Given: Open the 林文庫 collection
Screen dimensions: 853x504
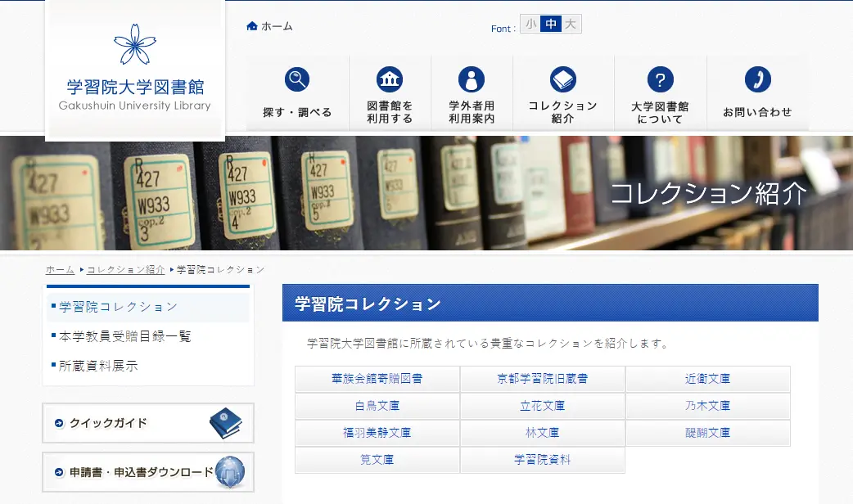Looking at the screenshot, I should point(543,433).
